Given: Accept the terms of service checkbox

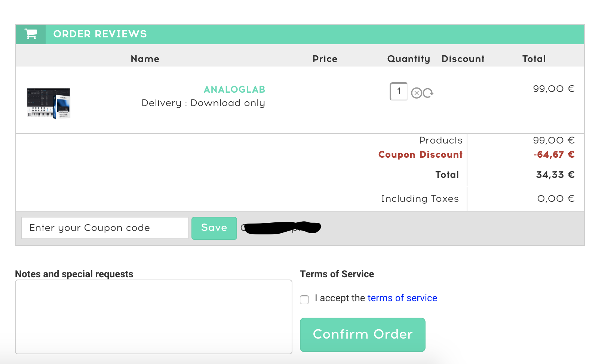Looking at the screenshot, I should click(304, 299).
